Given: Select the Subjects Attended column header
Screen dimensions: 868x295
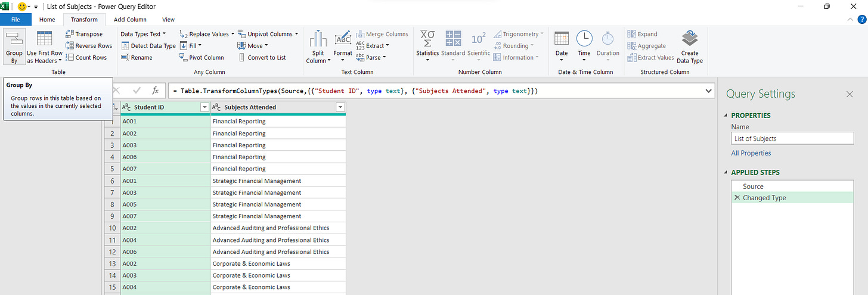Looking at the screenshot, I should click(x=278, y=107).
